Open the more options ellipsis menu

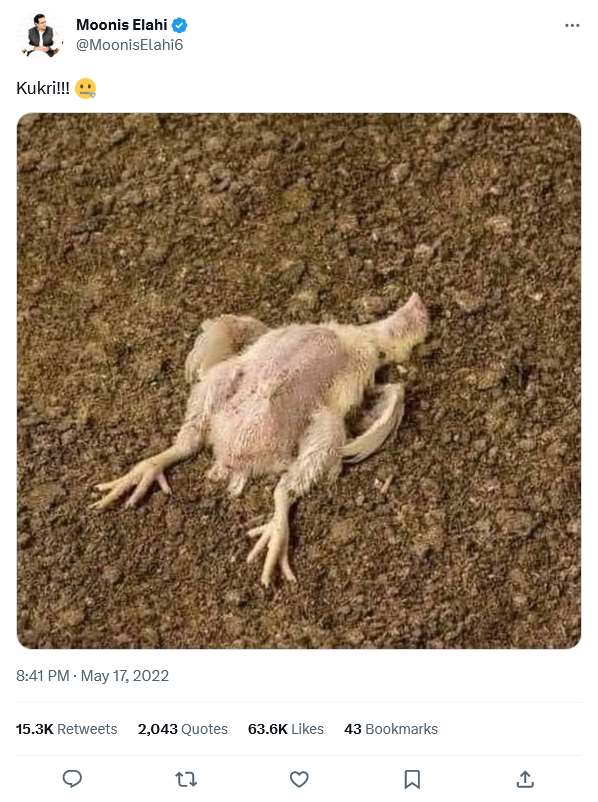tap(572, 25)
